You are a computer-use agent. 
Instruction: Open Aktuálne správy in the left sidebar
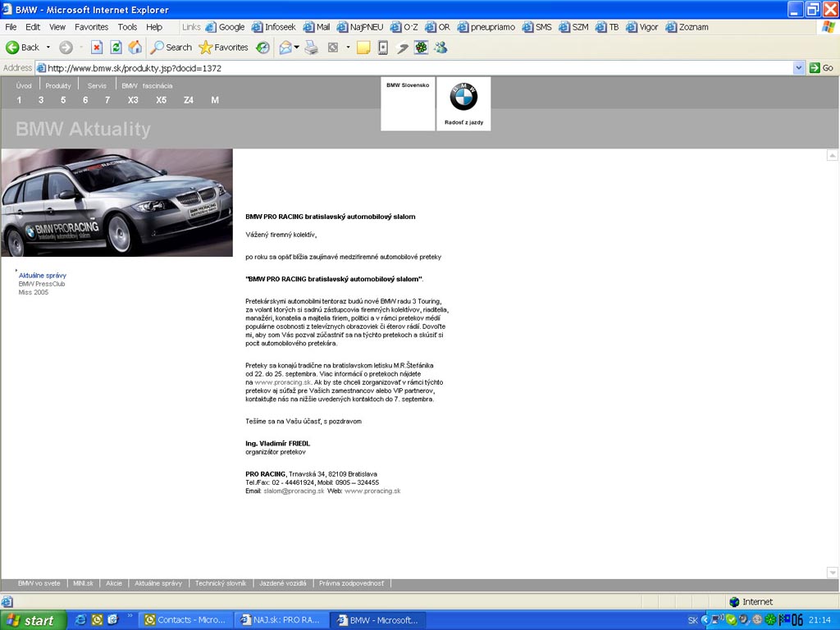click(43, 276)
